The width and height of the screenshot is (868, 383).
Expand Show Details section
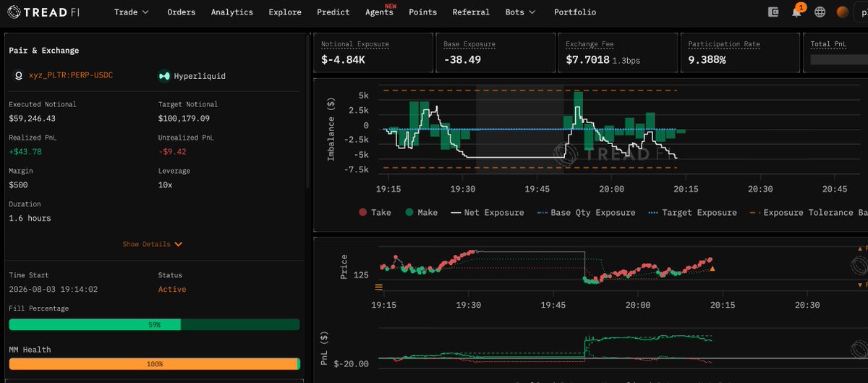[153, 245]
